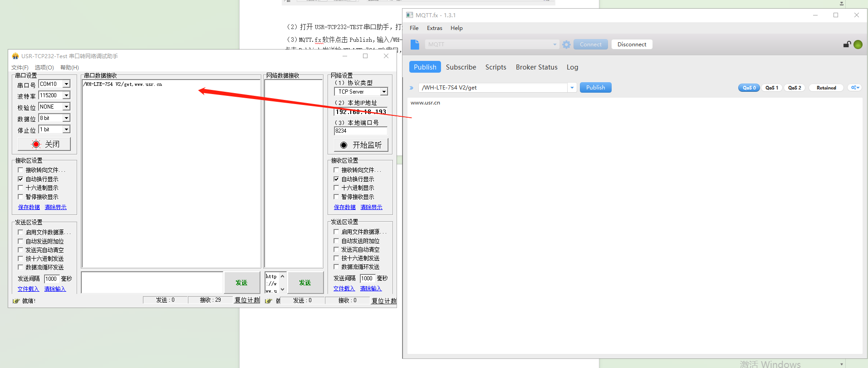The width and height of the screenshot is (868, 368).
Task: Click the red serial port 关闭 button
Action: 44,144
